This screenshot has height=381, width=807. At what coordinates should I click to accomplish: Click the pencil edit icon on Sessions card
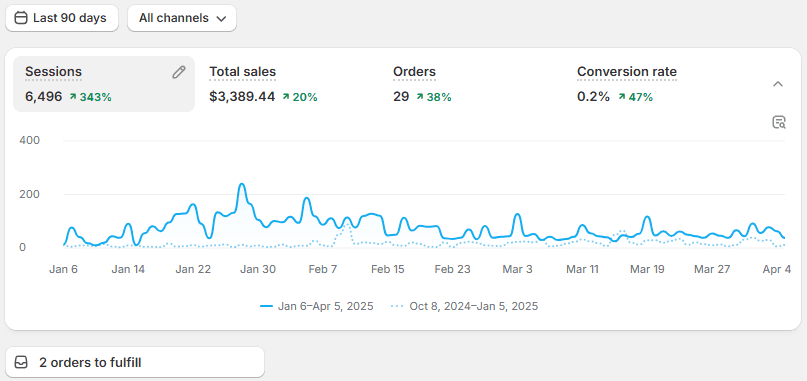coord(178,72)
